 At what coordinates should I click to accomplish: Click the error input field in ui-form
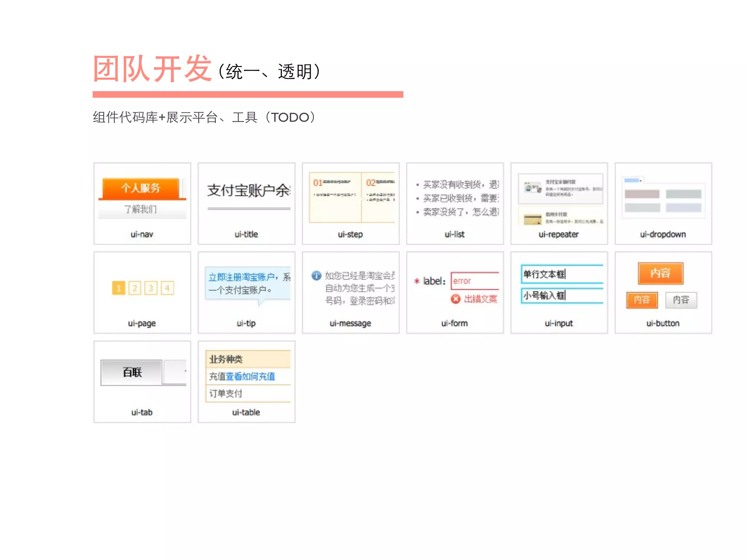tap(475, 281)
